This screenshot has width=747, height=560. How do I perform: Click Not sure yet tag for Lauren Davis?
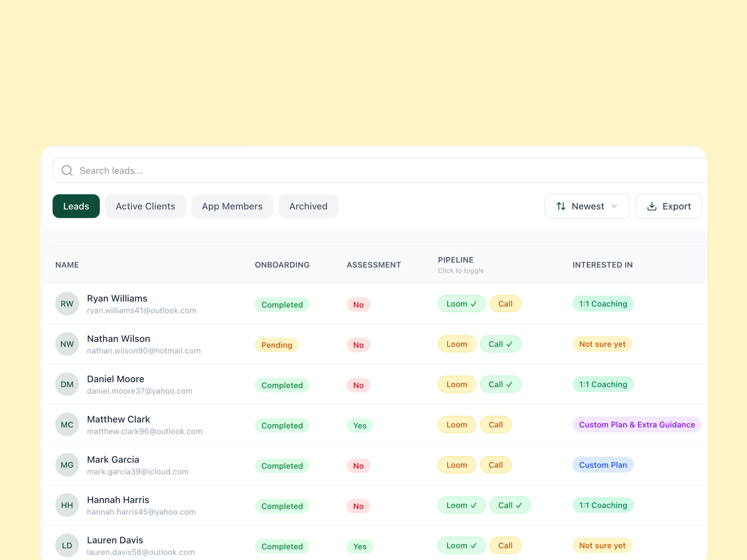[x=602, y=545]
